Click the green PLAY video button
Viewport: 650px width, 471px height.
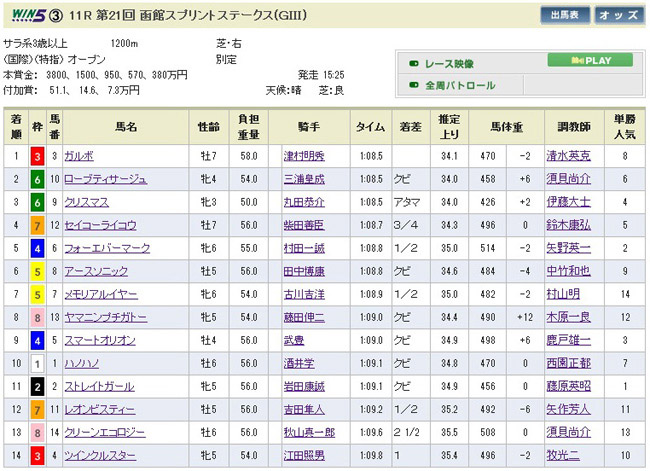[590, 60]
